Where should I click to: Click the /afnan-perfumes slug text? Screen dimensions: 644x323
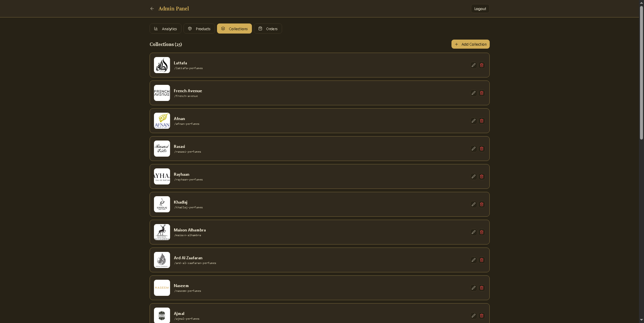coord(187,124)
